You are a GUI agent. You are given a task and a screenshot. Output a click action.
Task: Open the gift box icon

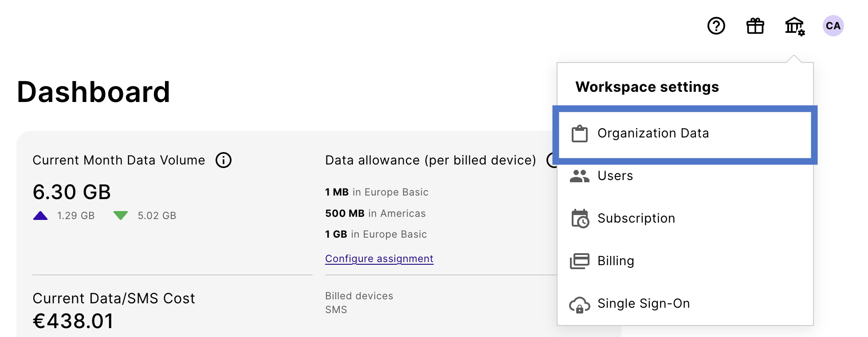(x=755, y=26)
